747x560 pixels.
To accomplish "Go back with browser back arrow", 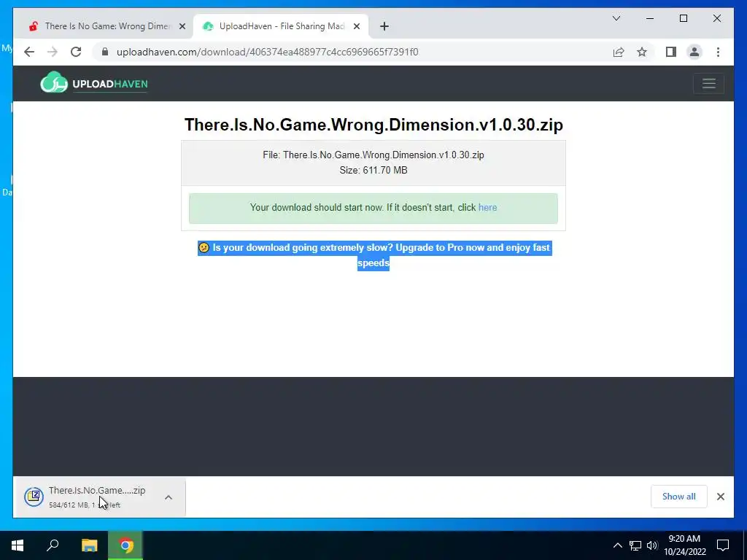I will 29,52.
